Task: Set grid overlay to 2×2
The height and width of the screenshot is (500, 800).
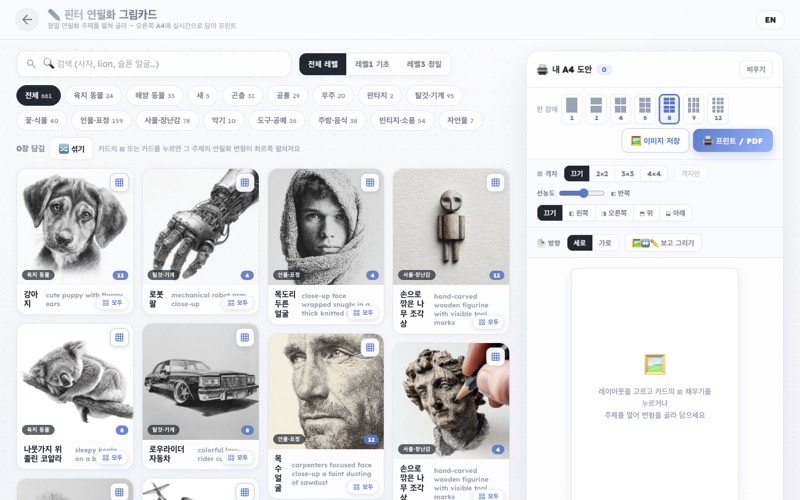Action: click(602, 173)
